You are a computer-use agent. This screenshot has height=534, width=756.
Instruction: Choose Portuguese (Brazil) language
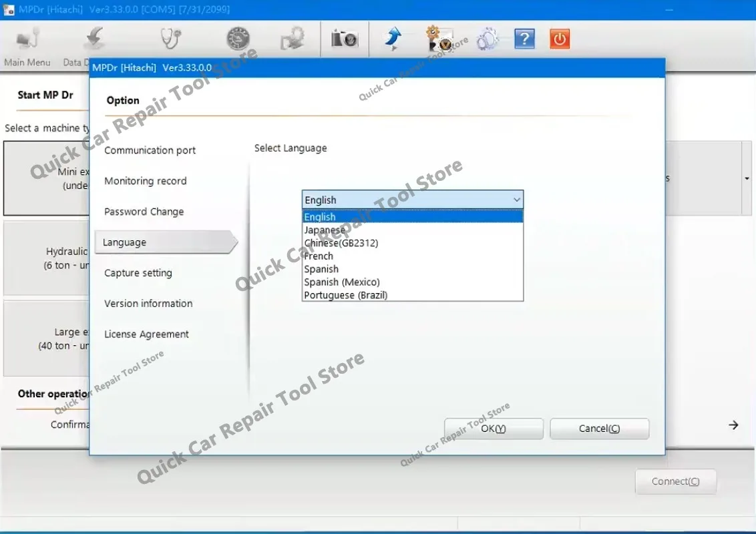(413, 295)
